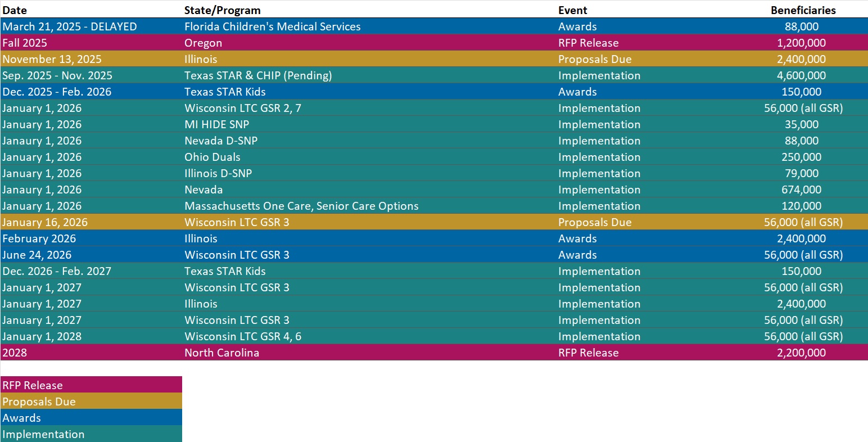Click the magenta RFP Release legend swatch
Image resolution: width=868 pixels, height=442 pixels.
(x=91, y=385)
